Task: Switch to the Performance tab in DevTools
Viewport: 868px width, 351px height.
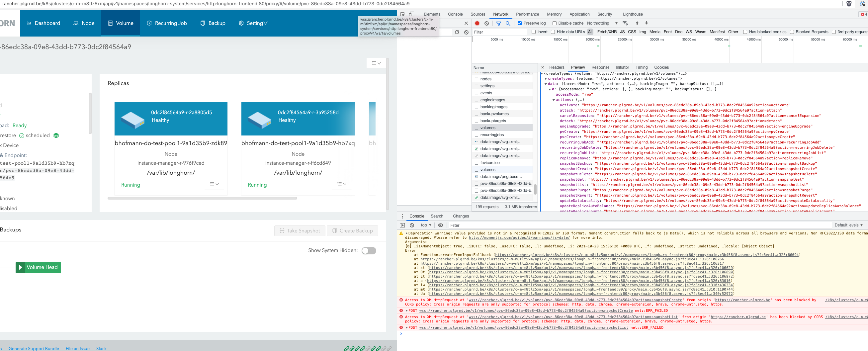Action: click(527, 14)
